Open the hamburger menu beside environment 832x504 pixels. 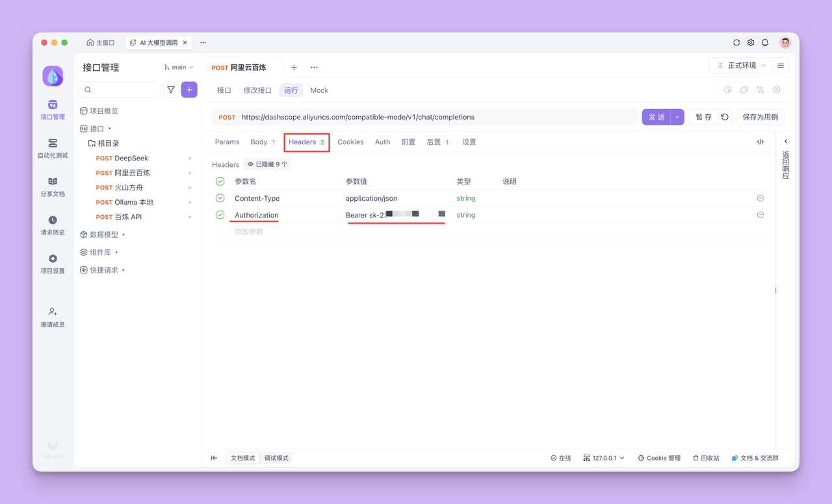[781, 66]
